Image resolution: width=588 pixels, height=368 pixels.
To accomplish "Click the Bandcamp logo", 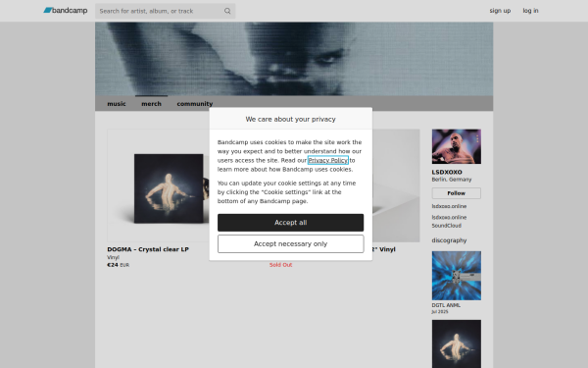I will tap(66, 11).
